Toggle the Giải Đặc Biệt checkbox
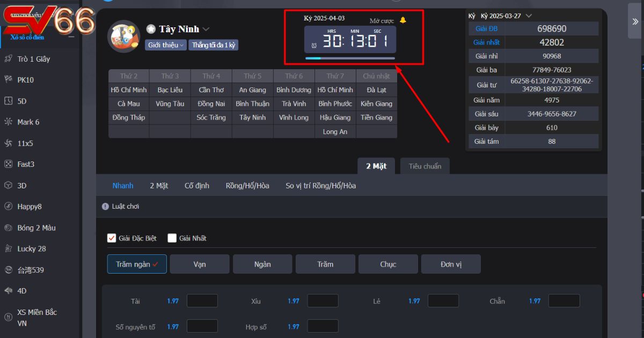This screenshot has height=338, width=644. [112, 238]
